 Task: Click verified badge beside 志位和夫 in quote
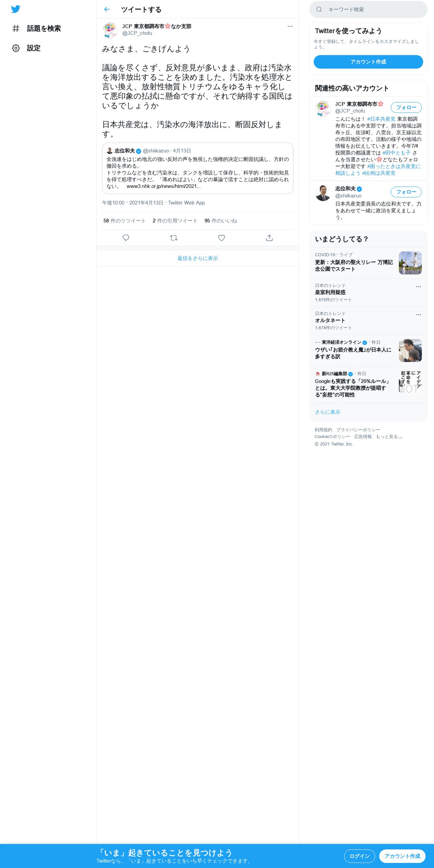tap(139, 151)
